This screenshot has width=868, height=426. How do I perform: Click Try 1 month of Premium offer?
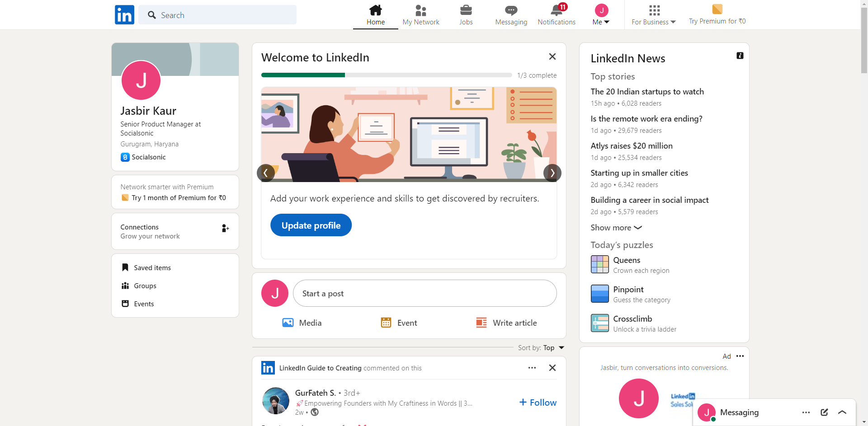(x=174, y=198)
